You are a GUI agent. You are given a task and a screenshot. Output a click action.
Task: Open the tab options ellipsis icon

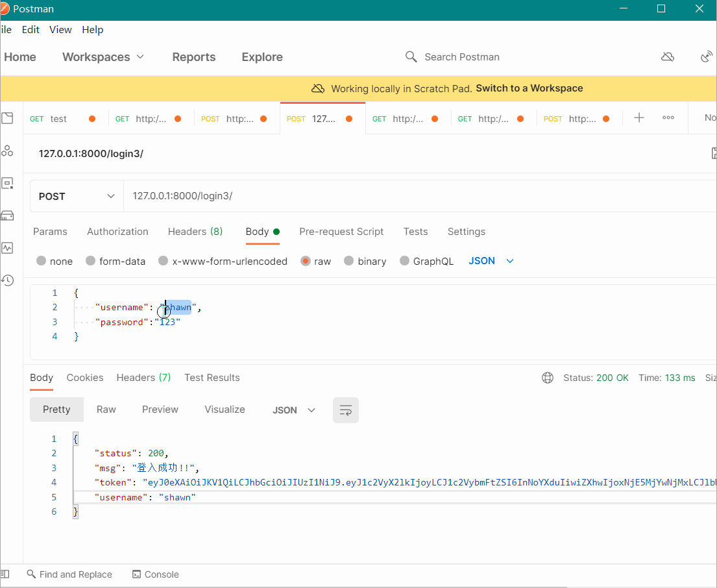pyautogui.click(x=668, y=117)
